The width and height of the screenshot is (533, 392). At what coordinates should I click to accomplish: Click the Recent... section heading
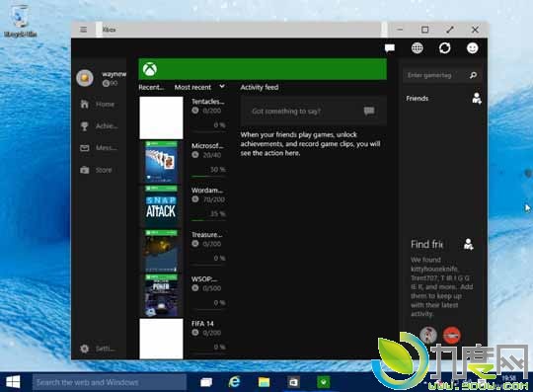(151, 87)
